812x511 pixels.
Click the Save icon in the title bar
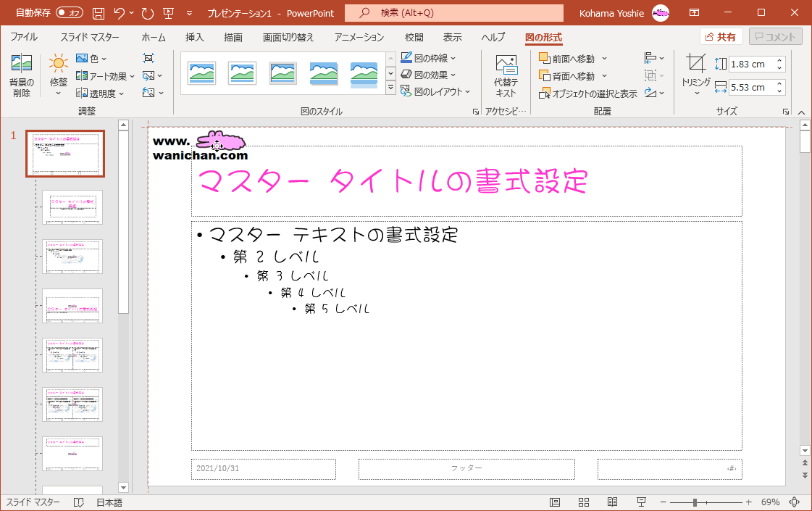point(99,13)
